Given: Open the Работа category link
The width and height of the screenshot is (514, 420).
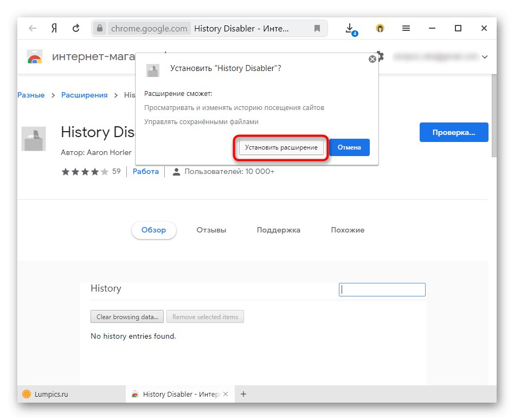Looking at the screenshot, I should (x=145, y=171).
